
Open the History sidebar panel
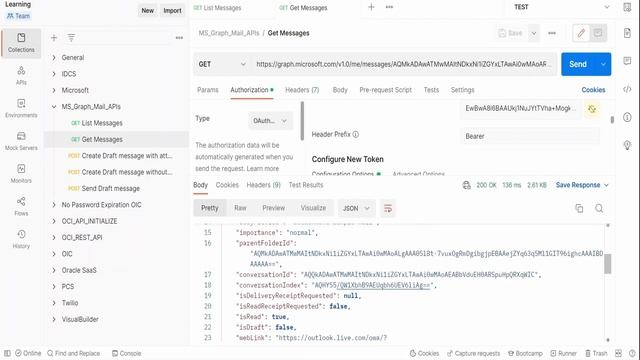click(21, 239)
